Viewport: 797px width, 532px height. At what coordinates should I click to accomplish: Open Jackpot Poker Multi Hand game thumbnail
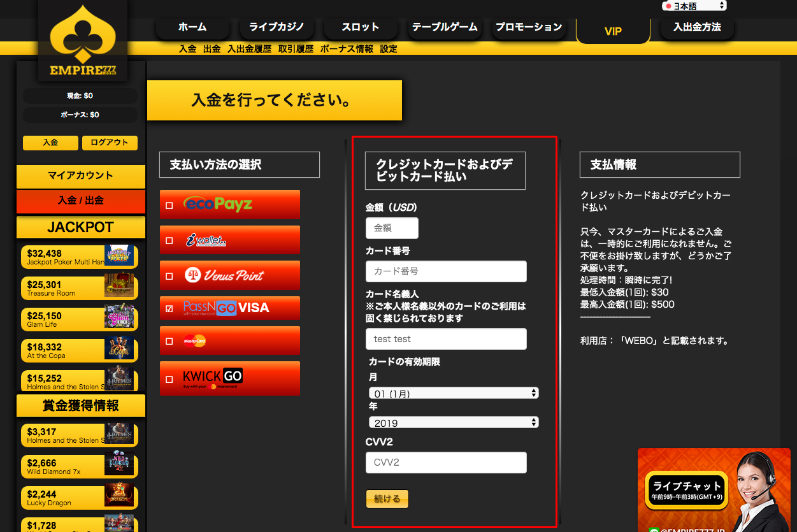click(x=119, y=256)
